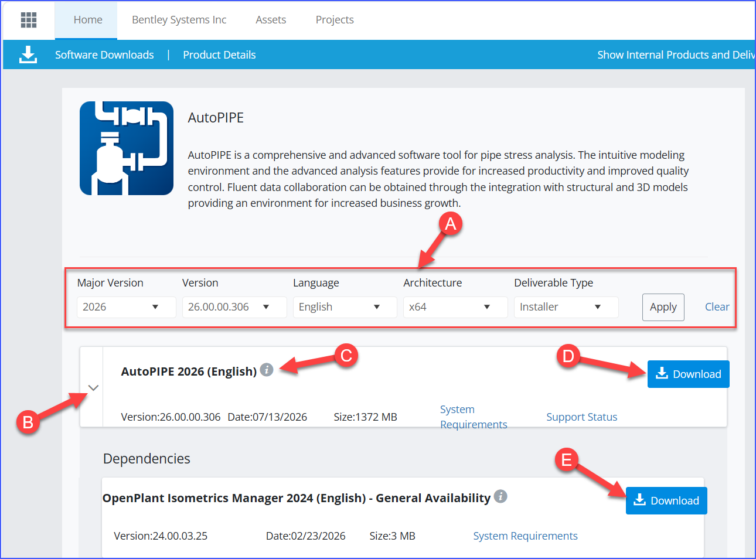The width and height of the screenshot is (756, 559).
Task: Open the app launcher grid icon
Action: coord(29,20)
